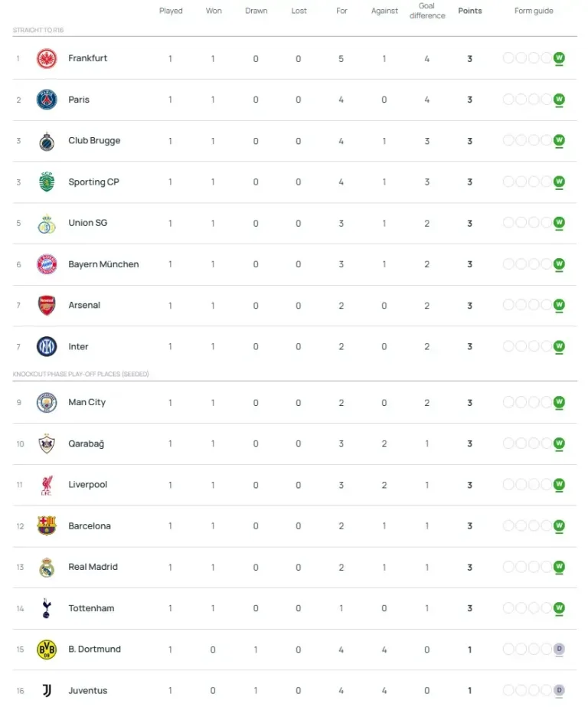Viewport: 588px width, 707px height.
Task: Open the Real Madrid team link
Action: tap(91, 568)
